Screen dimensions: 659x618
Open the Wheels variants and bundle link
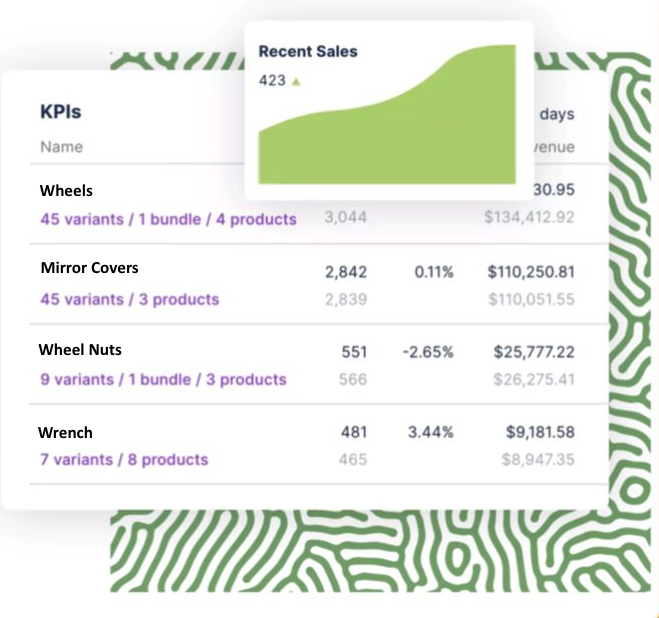pyautogui.click(x=169, y=219)
